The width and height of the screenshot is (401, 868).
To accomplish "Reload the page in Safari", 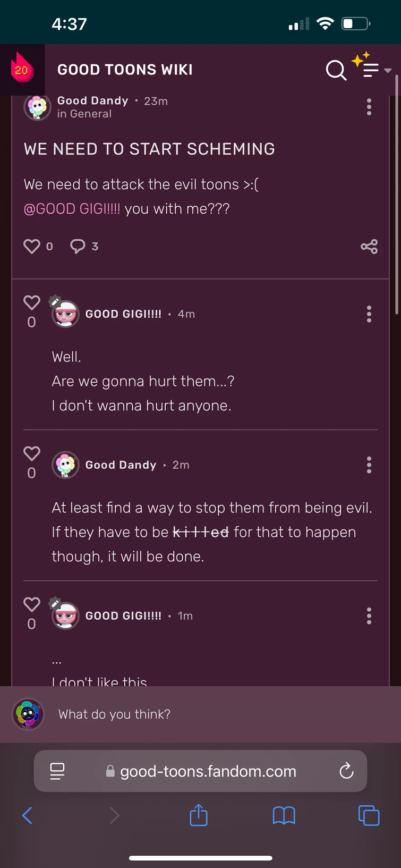I will pyautogui.click(x=346, y=771).
